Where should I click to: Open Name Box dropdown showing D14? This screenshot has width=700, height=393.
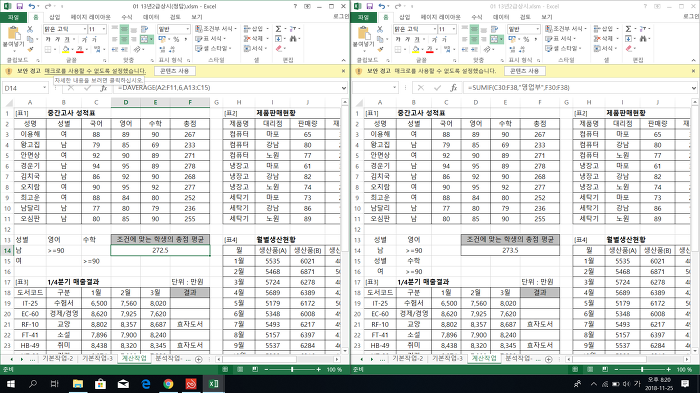click(x=45, y=88)
